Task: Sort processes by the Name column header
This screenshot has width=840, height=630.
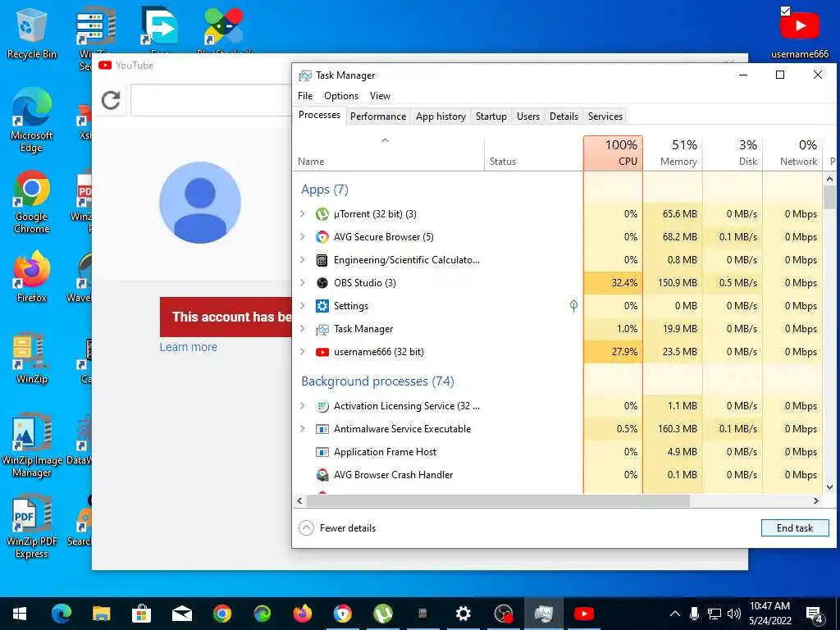Action: [x=388, y=153]
